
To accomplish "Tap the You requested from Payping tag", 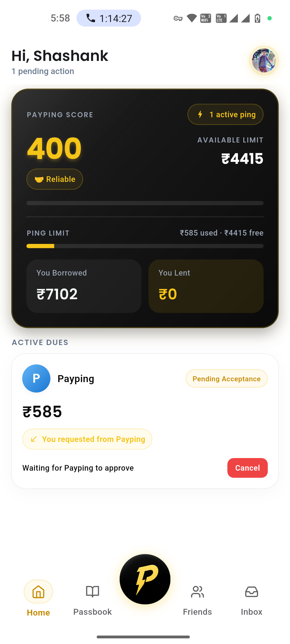I will tap(87, 439).
